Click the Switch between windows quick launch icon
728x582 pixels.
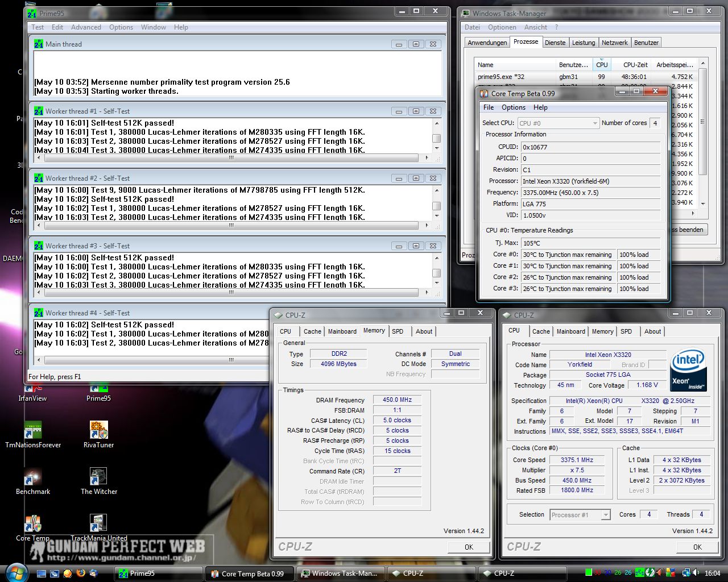(55, 573)
